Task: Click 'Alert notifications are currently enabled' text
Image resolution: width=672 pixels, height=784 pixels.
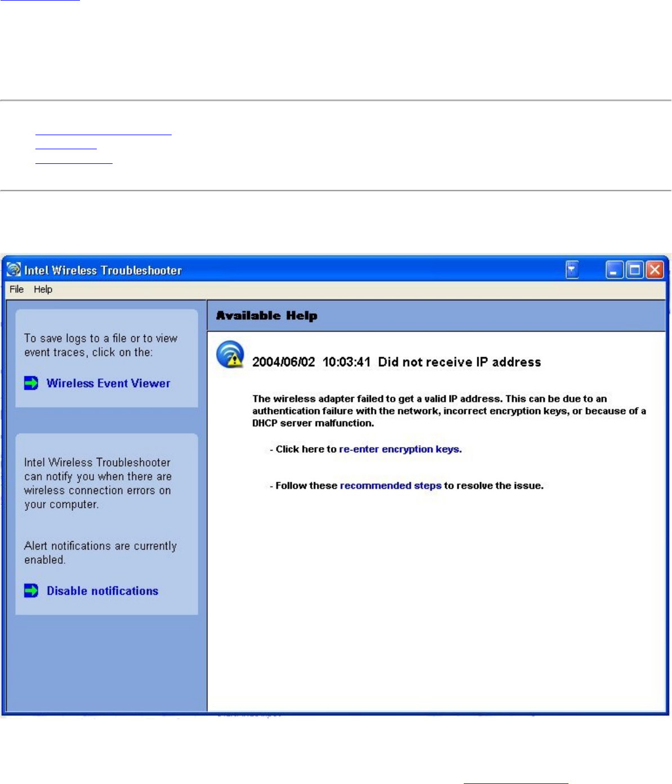Action: (100, 553)
